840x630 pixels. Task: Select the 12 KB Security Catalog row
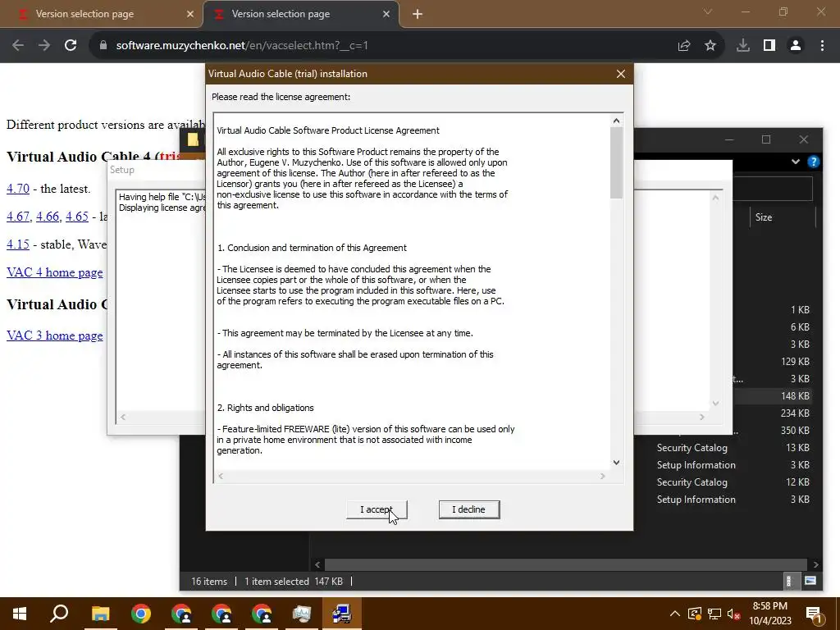point(733,482)
